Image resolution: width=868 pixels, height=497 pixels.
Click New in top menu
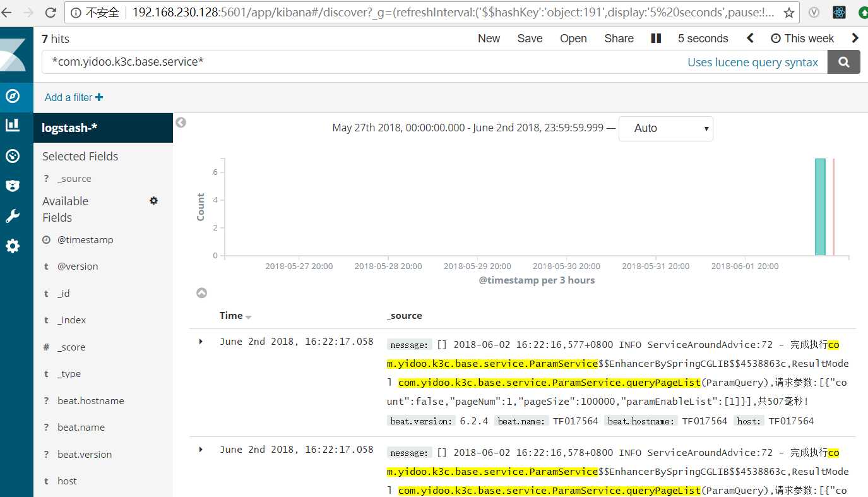coord(489,39)
